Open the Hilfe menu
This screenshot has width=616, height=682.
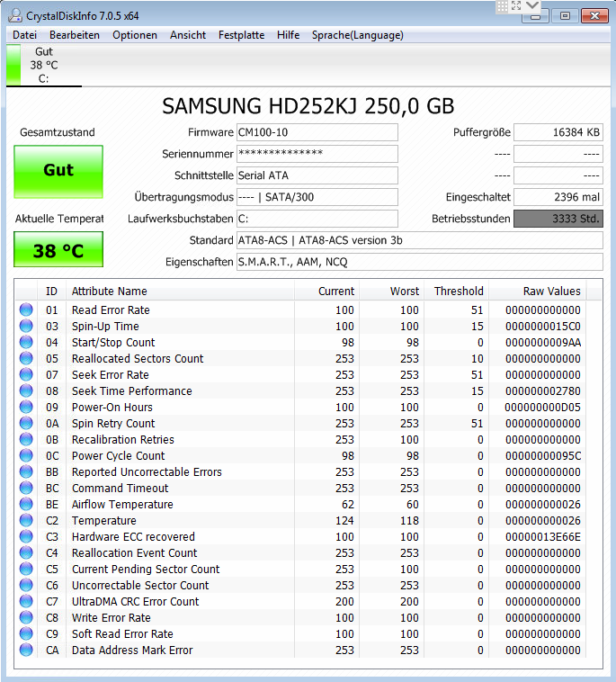click(x=289, y=35)
